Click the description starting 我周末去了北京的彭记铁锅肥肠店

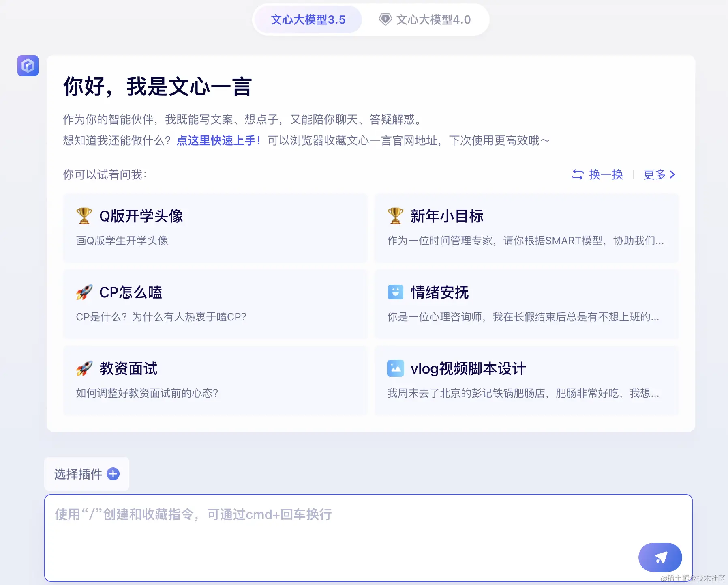click(x=523, y=393)
